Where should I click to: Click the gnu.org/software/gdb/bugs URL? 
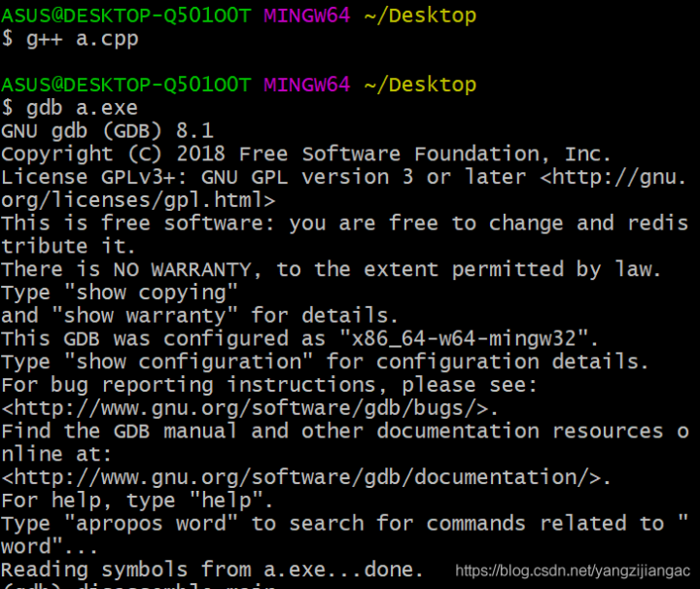tap(250, 408)
